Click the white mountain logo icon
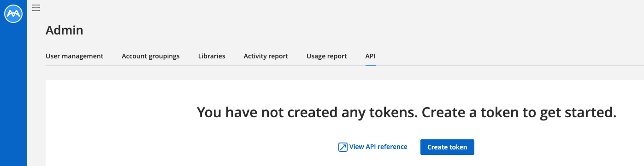Image resolution: width=644 pixels, height=166 pixels. click(x=13, y=13)
